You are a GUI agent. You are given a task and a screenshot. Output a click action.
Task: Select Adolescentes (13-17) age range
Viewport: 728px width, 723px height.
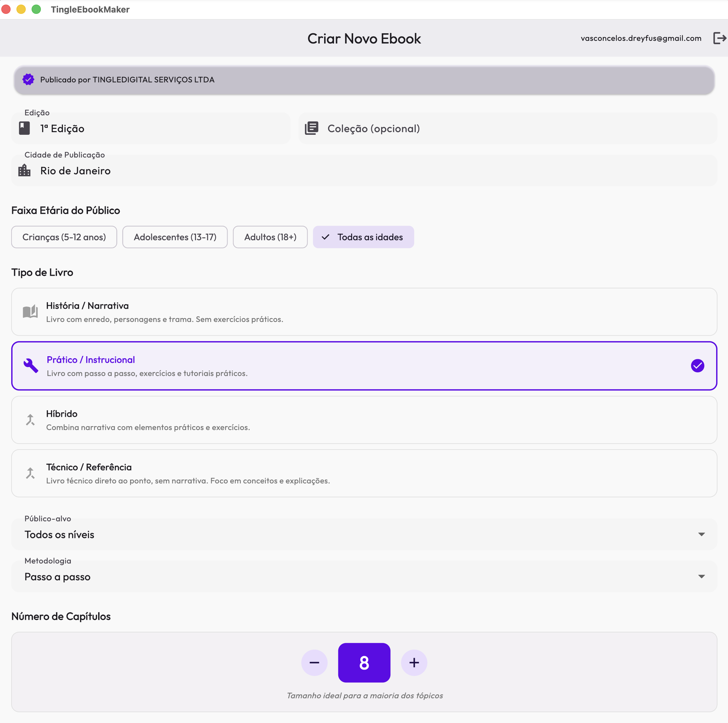point(175,237)
